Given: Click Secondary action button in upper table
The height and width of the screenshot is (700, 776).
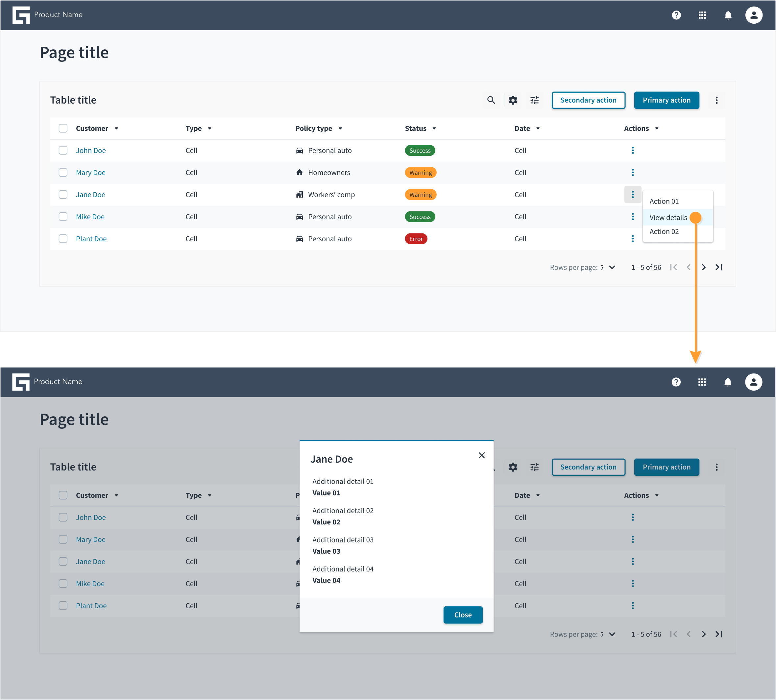Looking at the screenshot, I should [x=588, y=100].
